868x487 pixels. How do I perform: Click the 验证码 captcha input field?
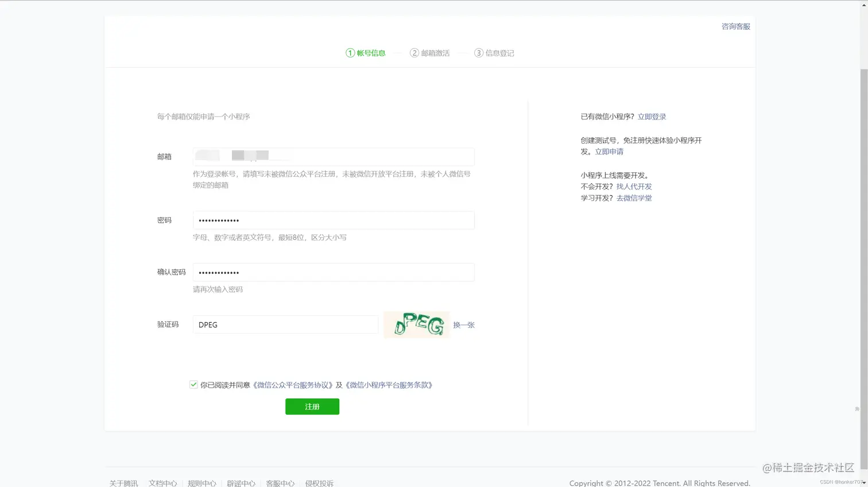click(x=285, y=324)
